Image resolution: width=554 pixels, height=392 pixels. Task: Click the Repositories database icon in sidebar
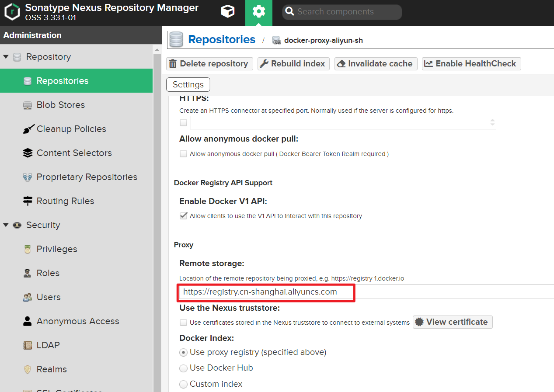[28, 81]
